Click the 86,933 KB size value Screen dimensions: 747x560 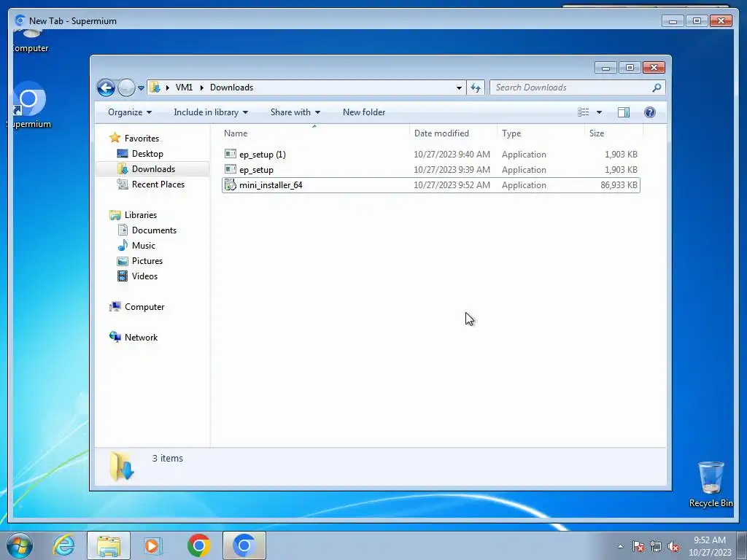pos(619,185)
